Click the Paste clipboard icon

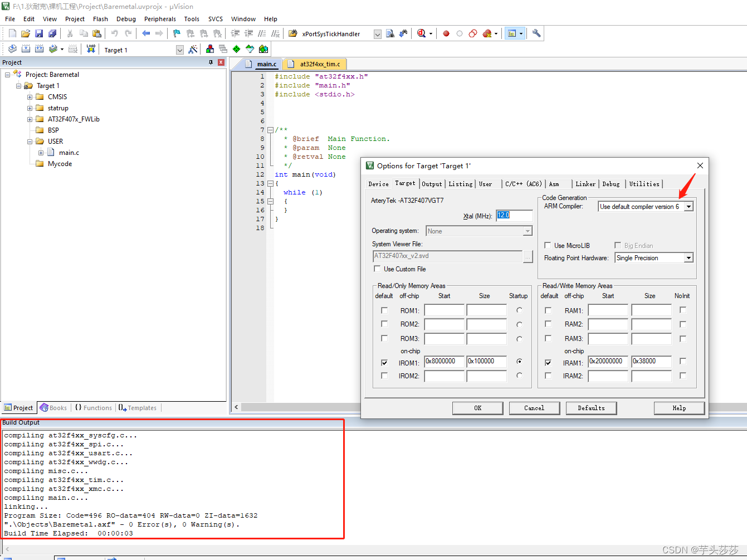click(x=97, y=33)
